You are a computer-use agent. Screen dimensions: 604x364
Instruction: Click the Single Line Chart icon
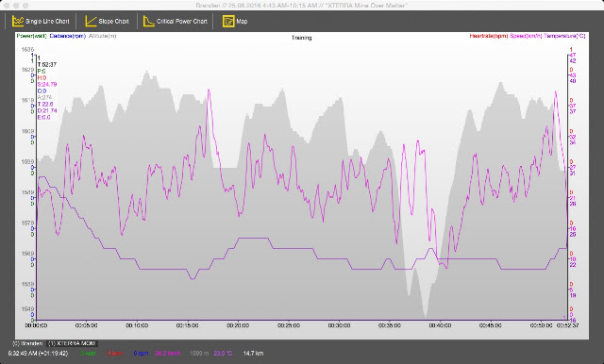(x=18, y=21)
